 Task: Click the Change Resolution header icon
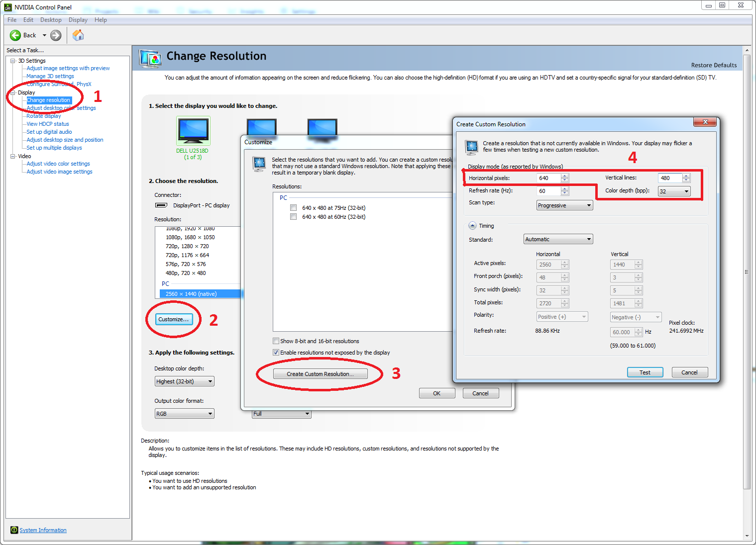pyautogui.click(x=150, y=58)
